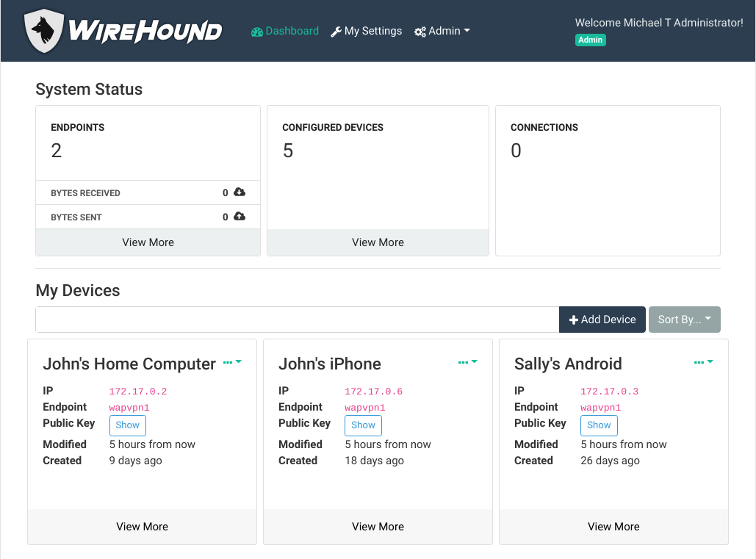Open My Settings from the navigation bar
The image size is (756, 559).
click(x=372, y=31)
